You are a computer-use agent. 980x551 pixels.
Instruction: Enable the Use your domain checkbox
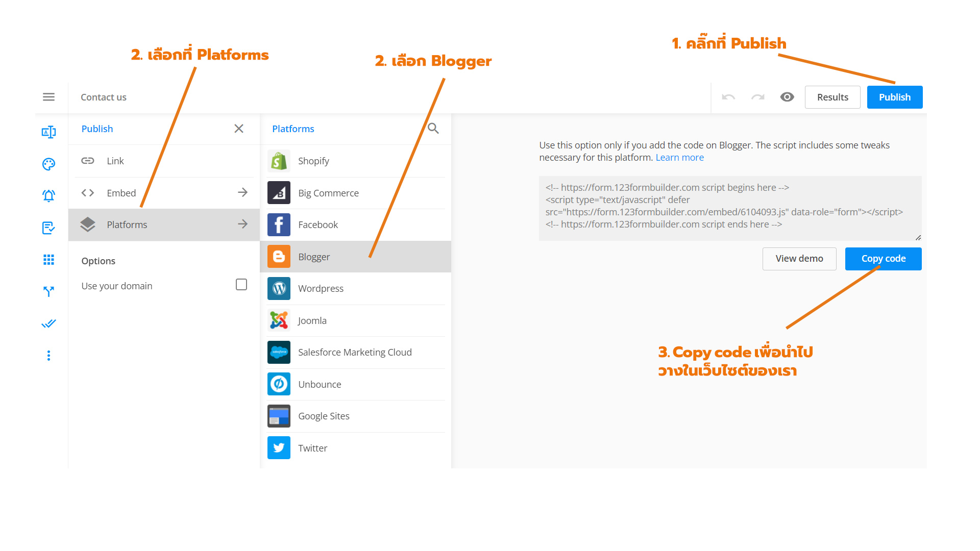pyautogui.click(x=241, y=285)
